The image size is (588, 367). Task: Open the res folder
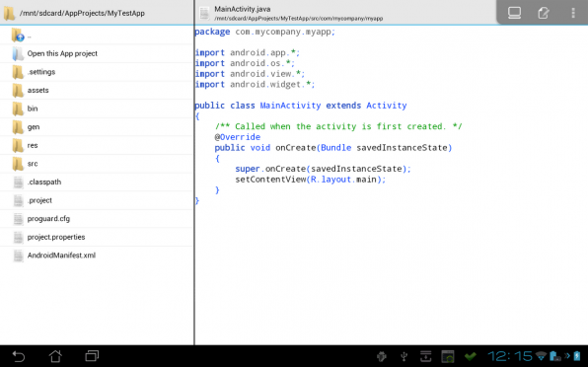coord(97,145)
